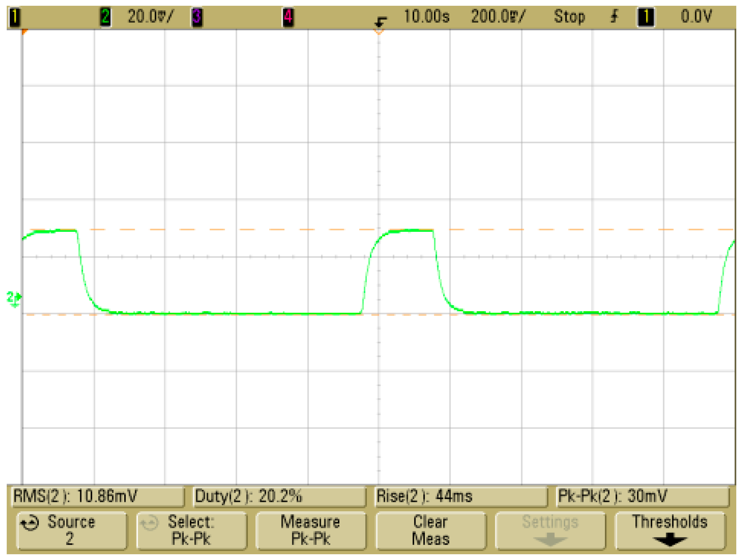This screenshot has height=560, width=743.
Task: Open the Thresholds submenu softkey
Action: (670, 531)
